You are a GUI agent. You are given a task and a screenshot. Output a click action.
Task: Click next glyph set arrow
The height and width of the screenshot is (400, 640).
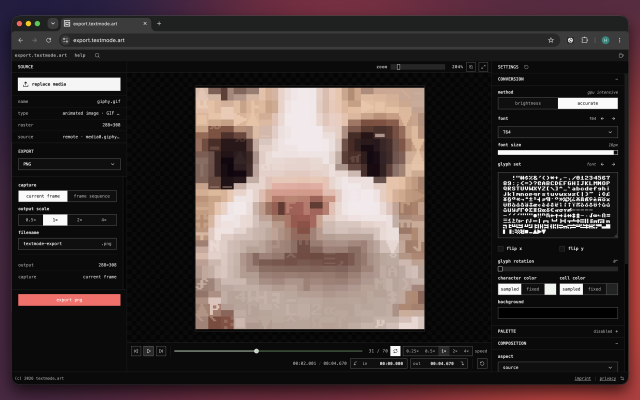click(x=613, y=164)
